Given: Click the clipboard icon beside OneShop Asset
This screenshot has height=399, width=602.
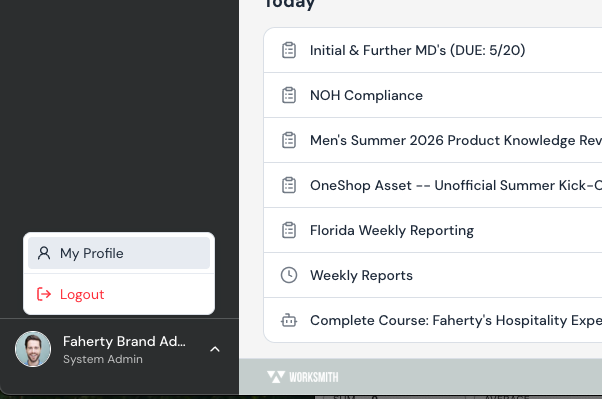Looking at the screenshot, I should (289, 185).
